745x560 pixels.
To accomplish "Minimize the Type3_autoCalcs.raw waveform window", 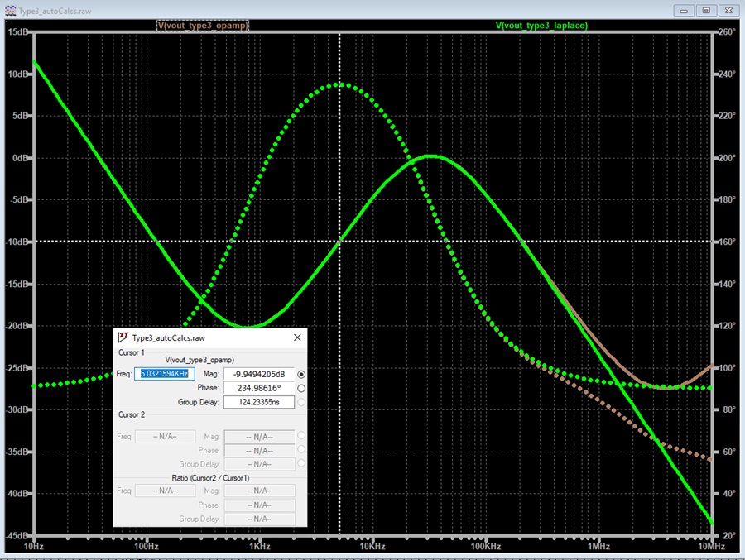I will click(684, 11).
